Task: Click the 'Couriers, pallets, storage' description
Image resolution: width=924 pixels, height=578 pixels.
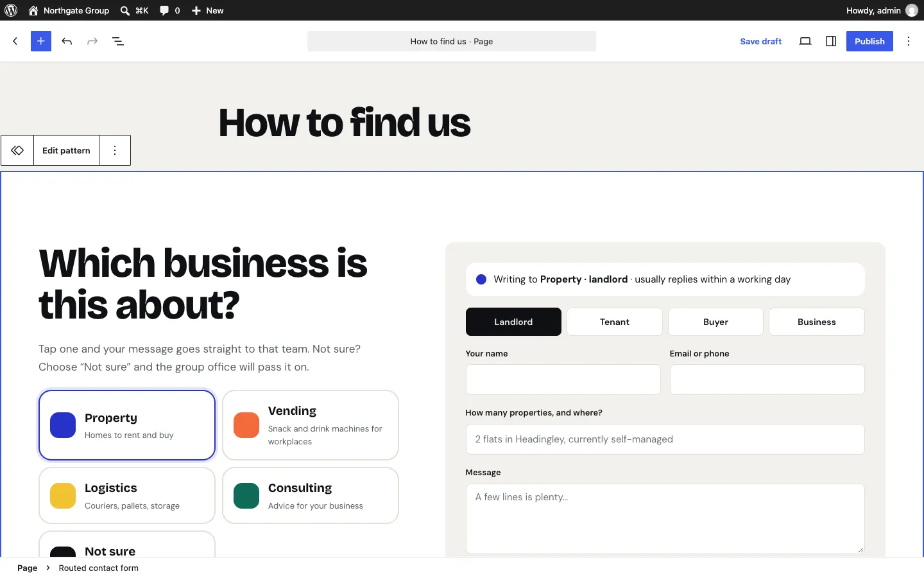Action: [132, 506]
